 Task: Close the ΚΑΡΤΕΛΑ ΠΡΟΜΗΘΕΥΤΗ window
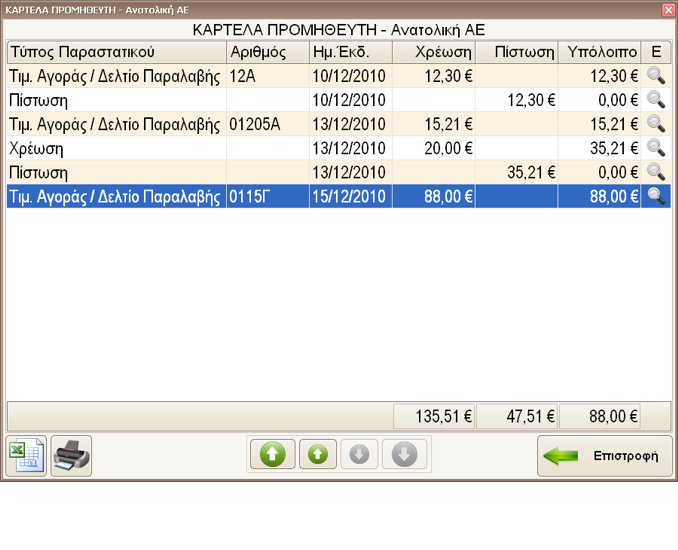668,10
